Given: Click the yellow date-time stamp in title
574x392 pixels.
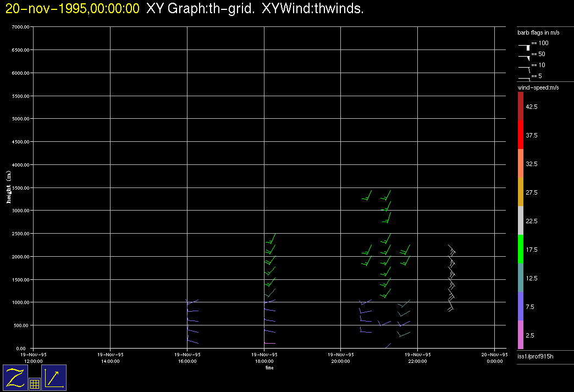Looking at the screenshot, I should (x=73, y=9).
